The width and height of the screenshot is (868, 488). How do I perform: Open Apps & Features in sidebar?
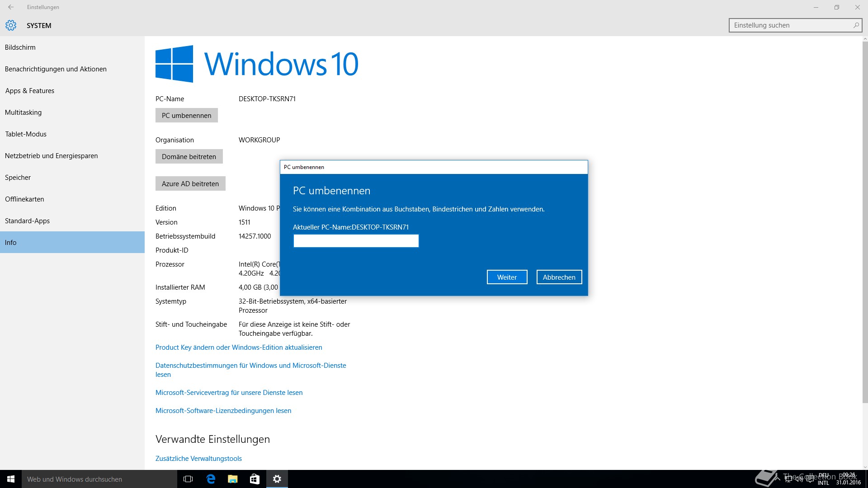(x=72, y=90)
